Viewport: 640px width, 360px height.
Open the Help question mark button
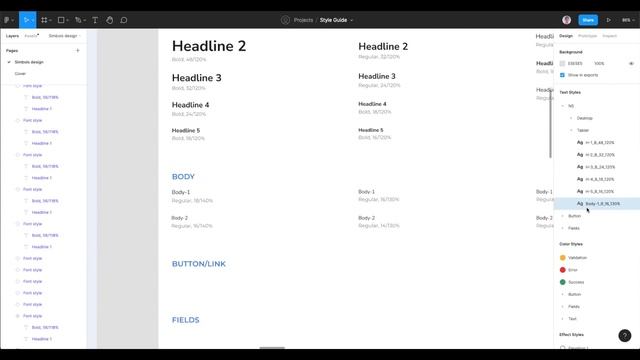click(x=624, y=336)
